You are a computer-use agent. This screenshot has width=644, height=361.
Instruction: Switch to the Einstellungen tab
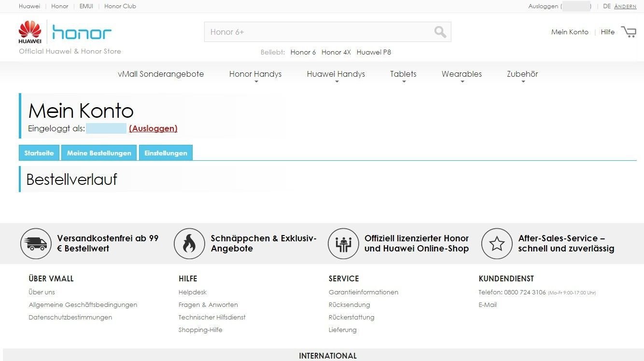[166, 153]
